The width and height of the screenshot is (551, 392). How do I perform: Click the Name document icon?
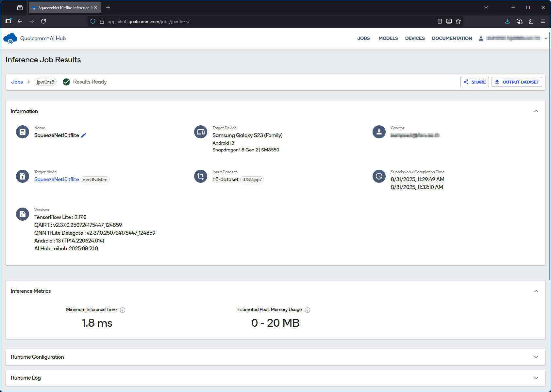tap(23, 132)
